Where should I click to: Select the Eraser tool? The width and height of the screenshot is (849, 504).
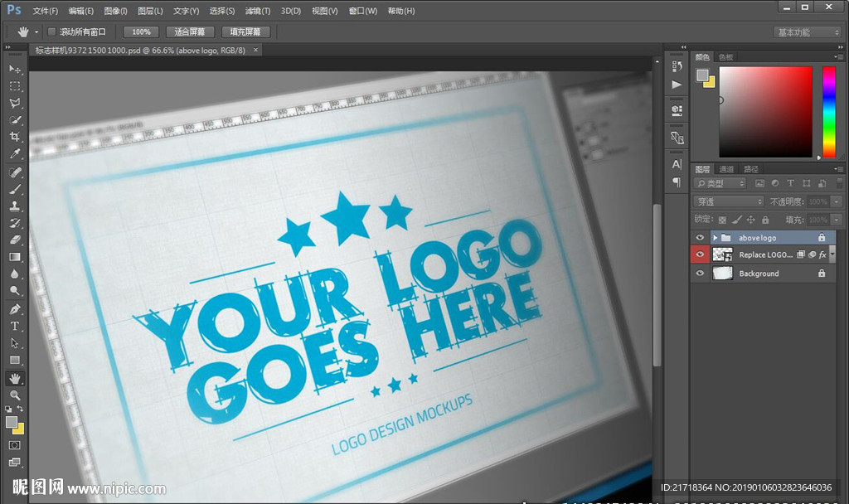pyautogui.click(x=15, y=240)
